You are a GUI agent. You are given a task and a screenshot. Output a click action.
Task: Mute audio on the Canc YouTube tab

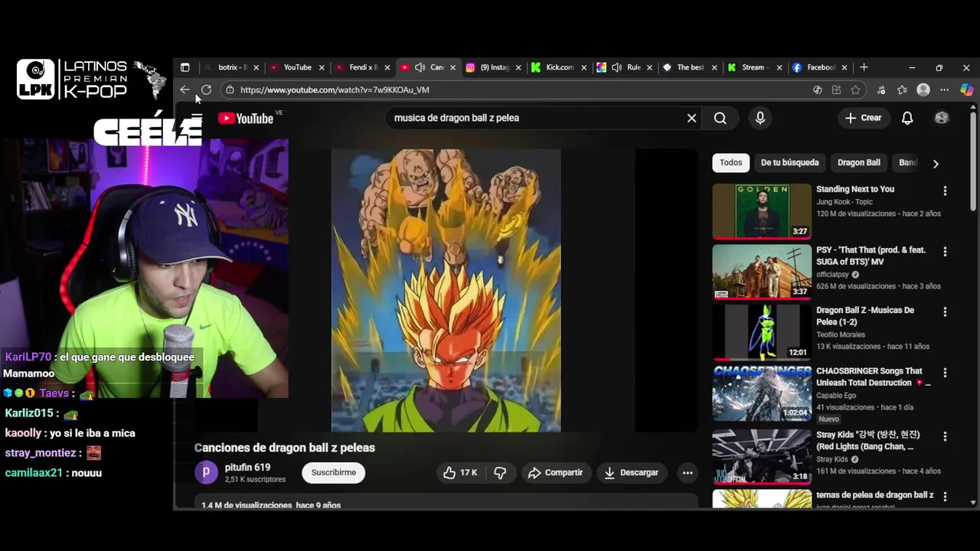click(420, 67)
